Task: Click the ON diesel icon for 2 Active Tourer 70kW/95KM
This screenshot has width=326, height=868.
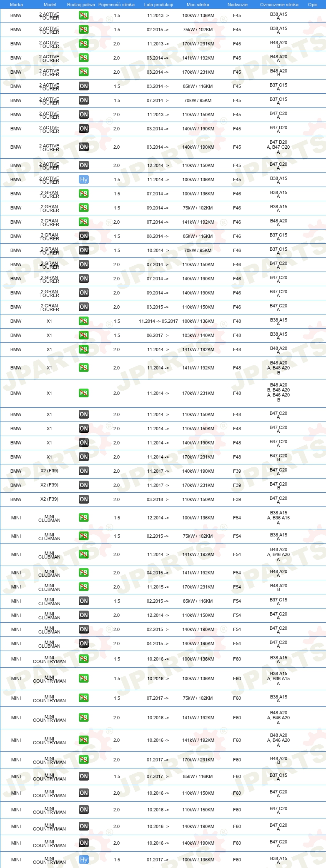Action: coord(84,100)
